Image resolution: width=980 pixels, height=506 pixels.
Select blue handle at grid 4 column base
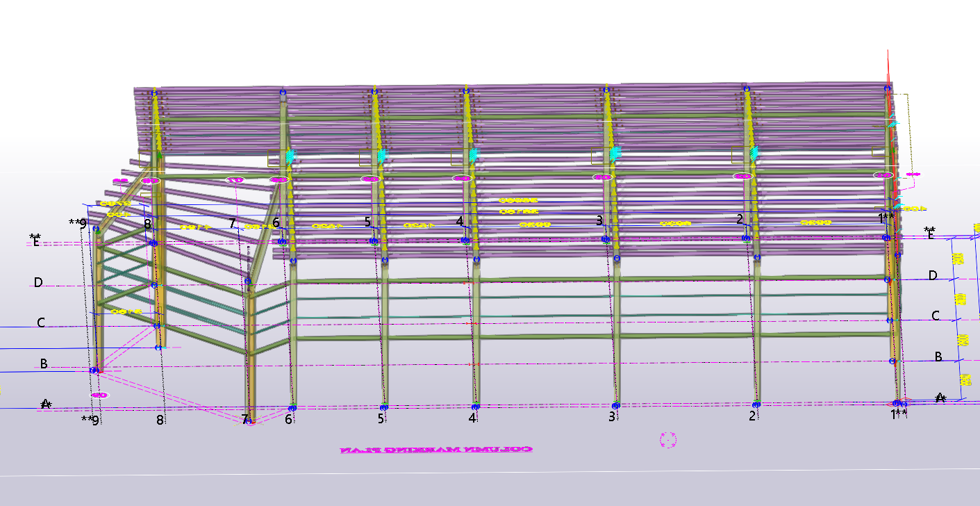pyautogui.click(x=476, y=407)
